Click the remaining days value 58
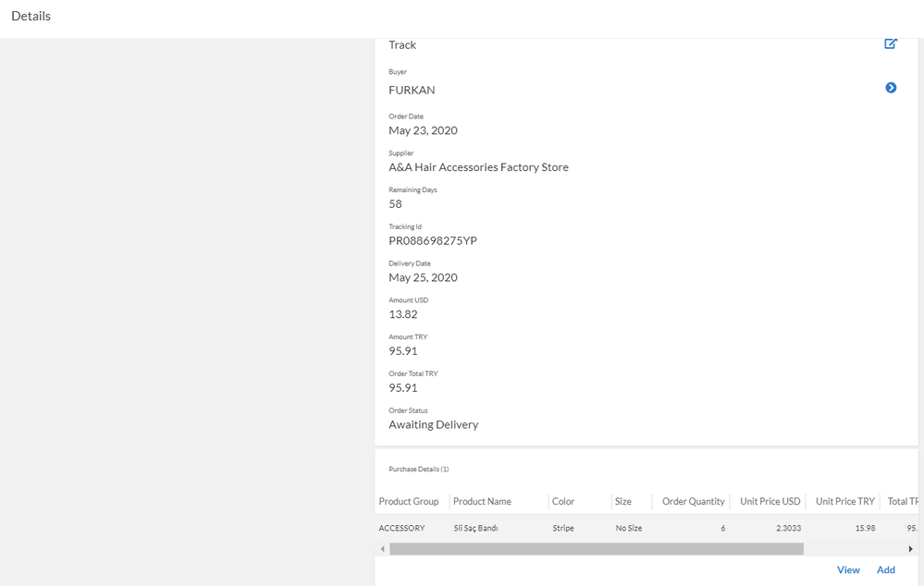Screen dimensions: 924x586 click(396, 203)
